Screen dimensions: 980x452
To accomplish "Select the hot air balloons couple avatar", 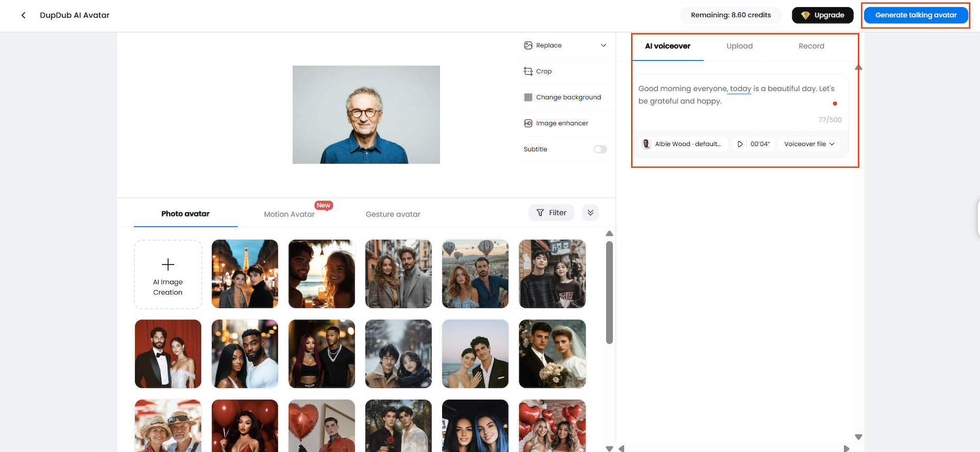I will 475,274.
